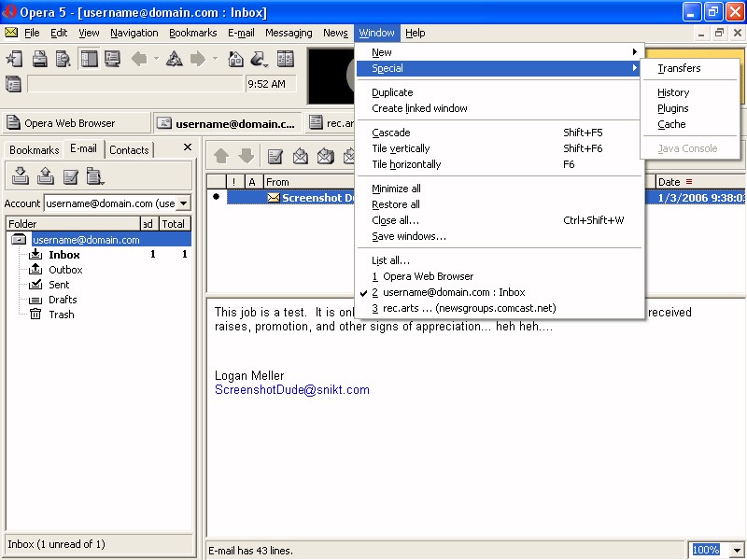The image size is (747, 560).
Task: Click the Get mail inbox-down icon
Action: click(20, 175)
